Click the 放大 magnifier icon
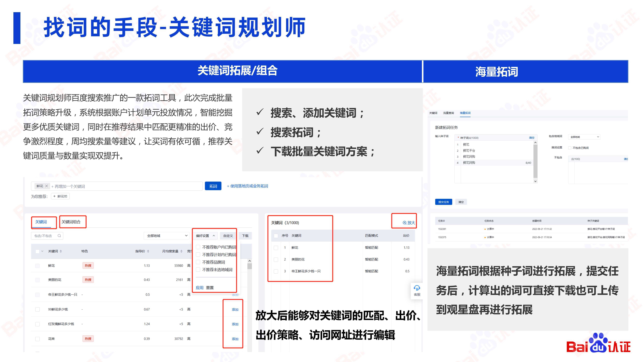The image size is (644, 362). coord(405,223)
